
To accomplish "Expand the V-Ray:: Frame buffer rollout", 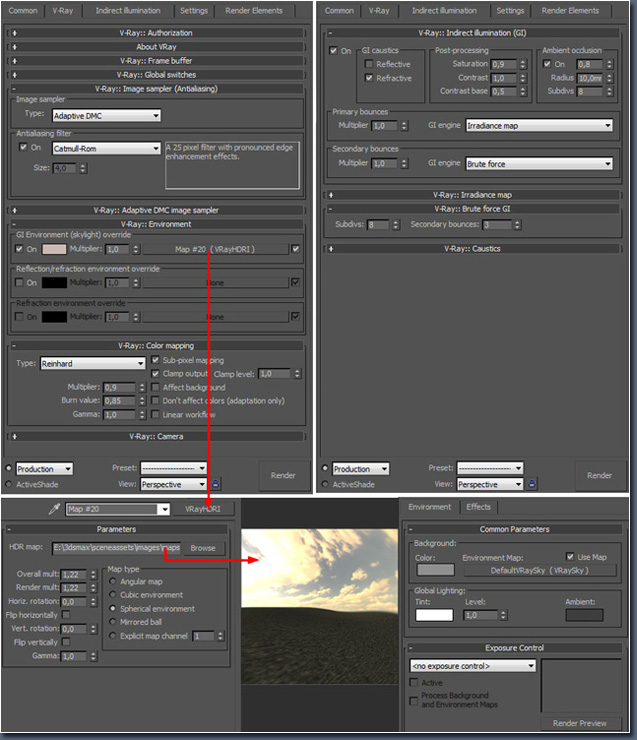I will point(160,60).
